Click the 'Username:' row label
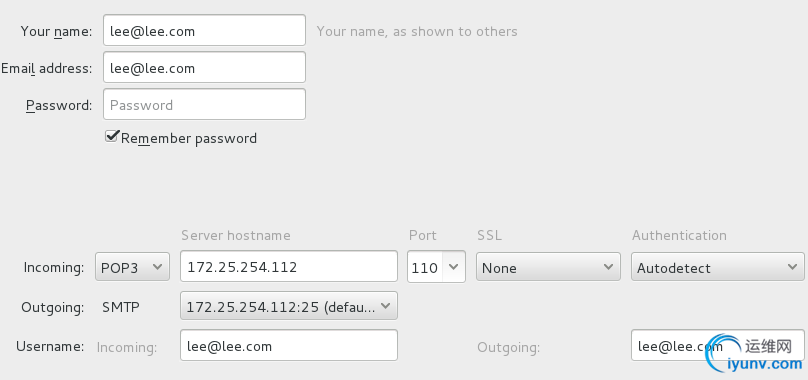 click(x=50, y=346)
